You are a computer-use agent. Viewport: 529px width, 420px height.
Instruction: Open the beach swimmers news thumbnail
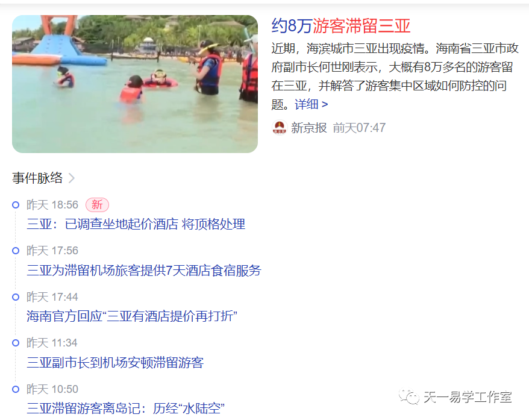pos(135,84)
